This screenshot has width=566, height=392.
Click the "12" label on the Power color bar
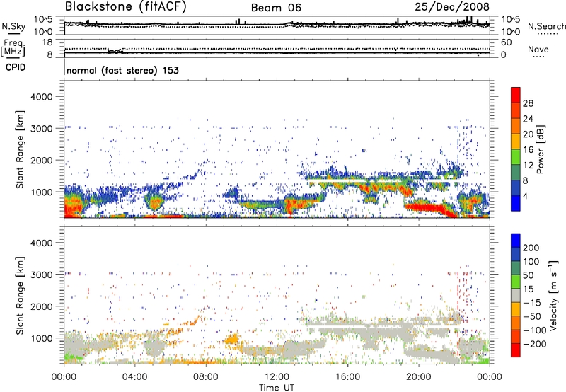point(528,166)
